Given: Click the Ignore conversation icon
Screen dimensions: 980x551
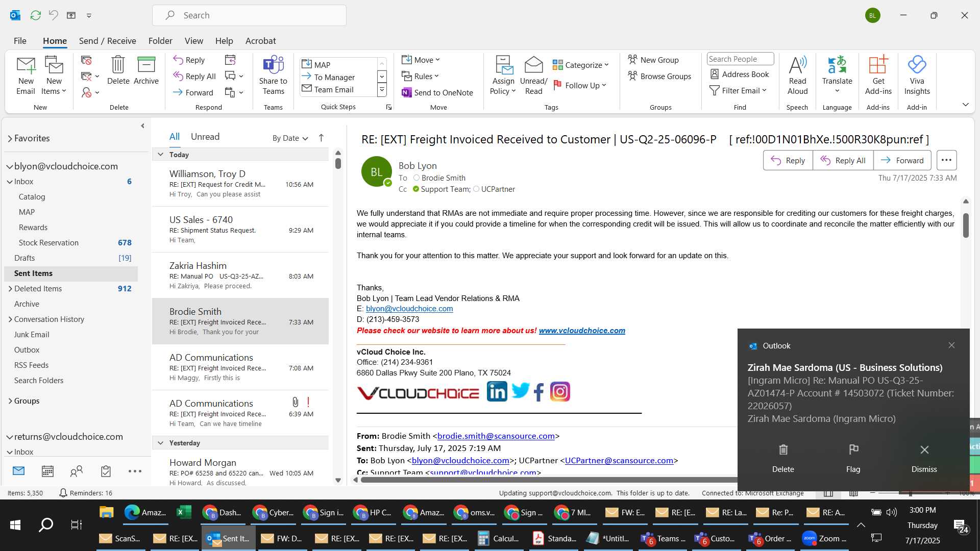Looking at the screenshot, I should [86, 60].
